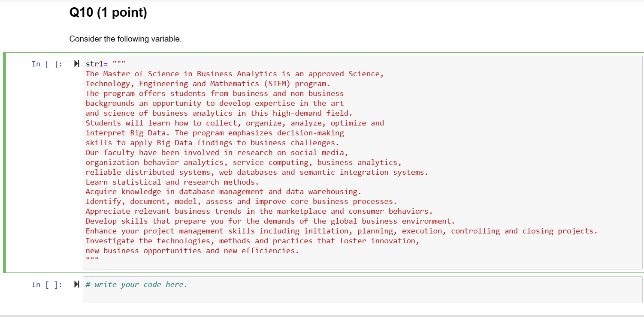The image size is (644, 317).
Task: Select the Q10 (1 point) heading
Action: (x=107, y=12)
